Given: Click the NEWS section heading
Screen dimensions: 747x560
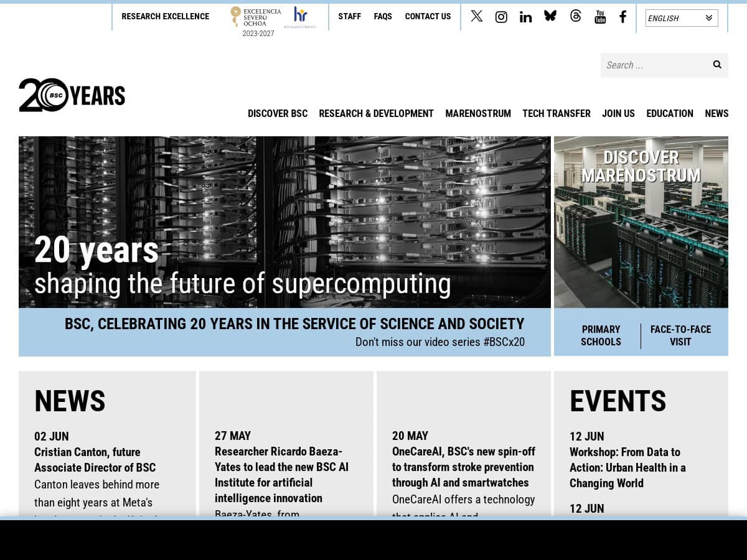Looking at the screenshot, I should coord(70,401).
